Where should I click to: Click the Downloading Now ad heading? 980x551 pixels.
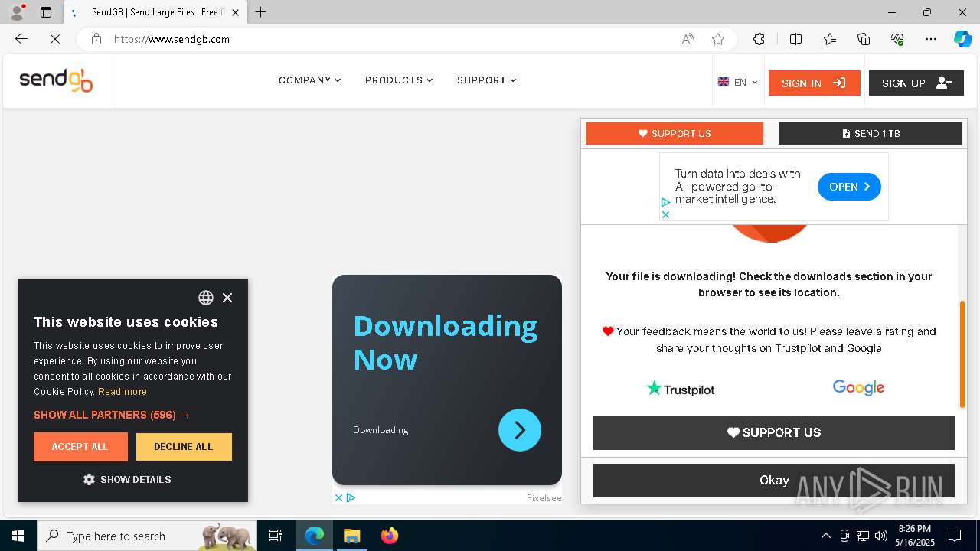pos(445,342)
